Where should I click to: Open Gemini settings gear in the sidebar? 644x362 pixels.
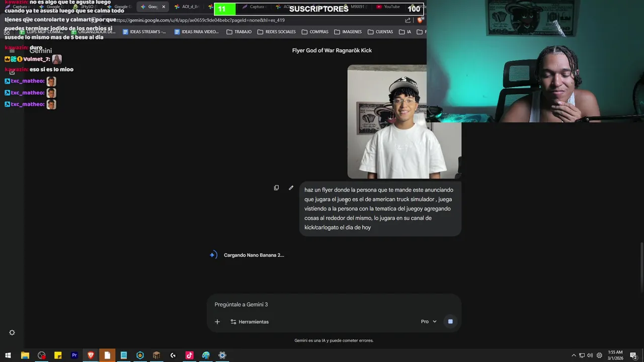coord(12,333)
